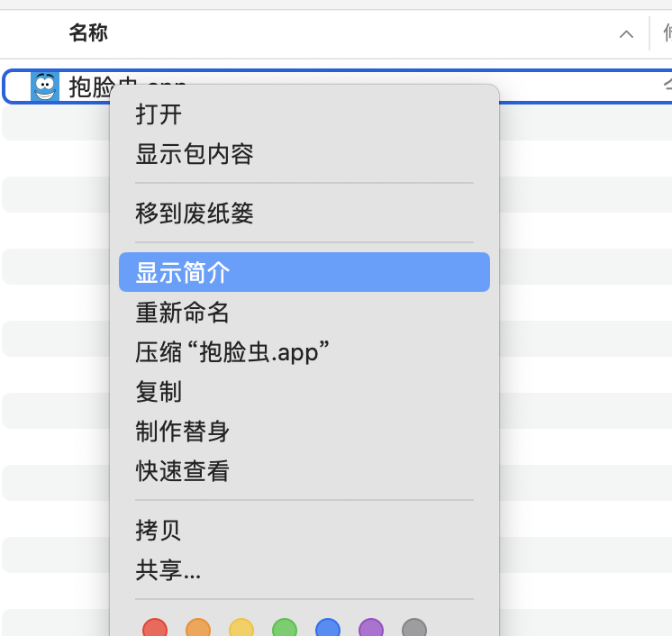Viewport: 672px width, 636px height.
Task: Choose 显示包内容 menu entry
Action: (195, 154)
